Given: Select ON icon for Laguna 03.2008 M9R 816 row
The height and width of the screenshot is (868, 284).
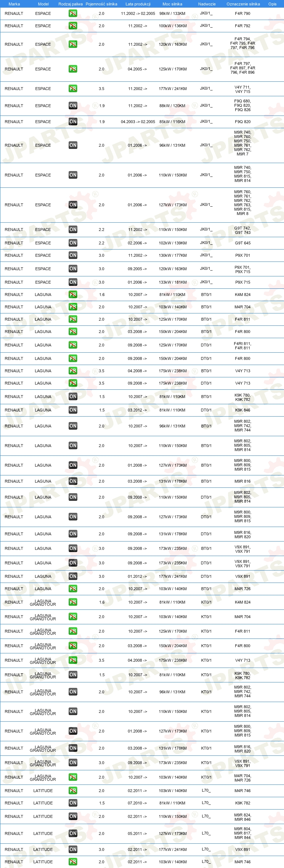Looking at the screenshot, I should (x=73, y=481).
